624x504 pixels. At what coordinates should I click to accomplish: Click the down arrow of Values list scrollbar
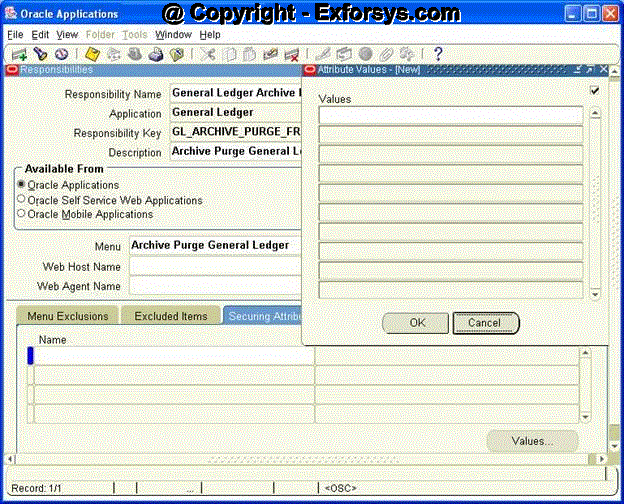coord(595,294)
